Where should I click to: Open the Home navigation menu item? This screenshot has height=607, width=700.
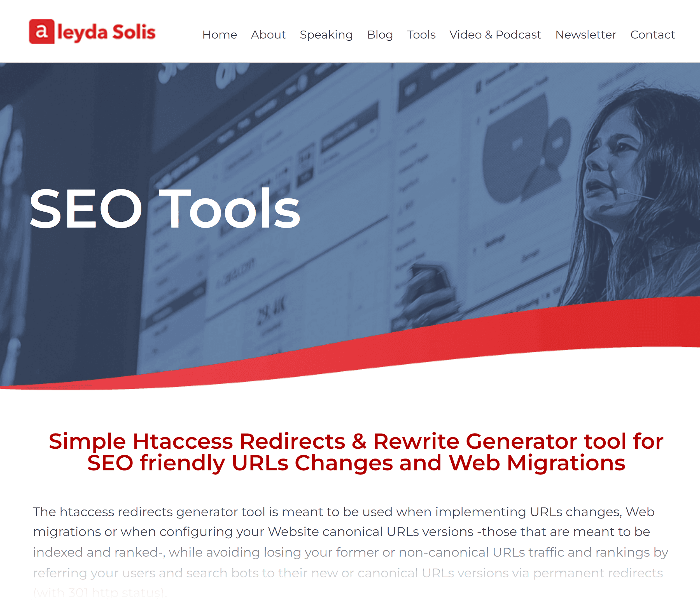(x=220, y=34)
